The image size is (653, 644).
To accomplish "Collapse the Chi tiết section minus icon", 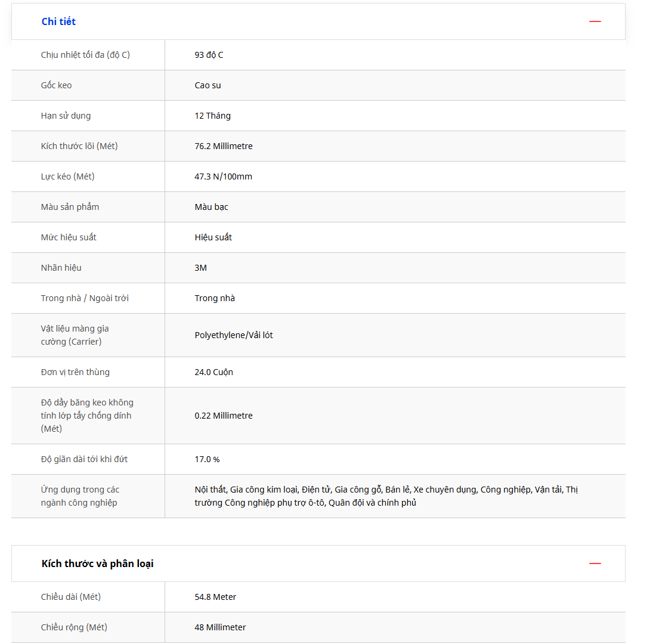I will [x=595, y=21].
